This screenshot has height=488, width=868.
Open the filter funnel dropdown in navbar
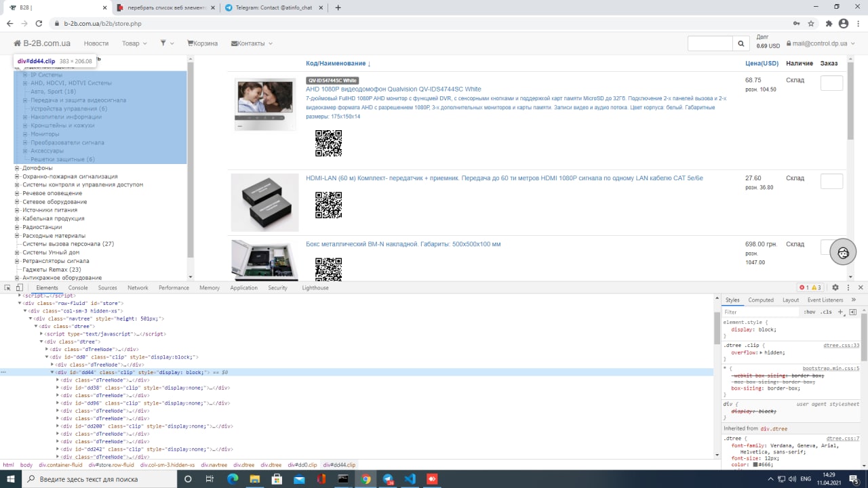(x=167, y=43)
